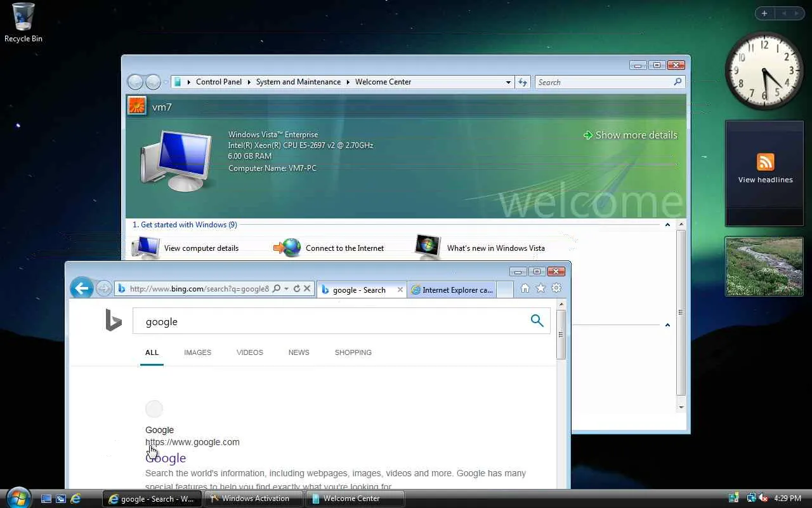Click Switch Between Windows quick launch icon
The height and width of the screenshot is (508, 812).
pos(61,499)
